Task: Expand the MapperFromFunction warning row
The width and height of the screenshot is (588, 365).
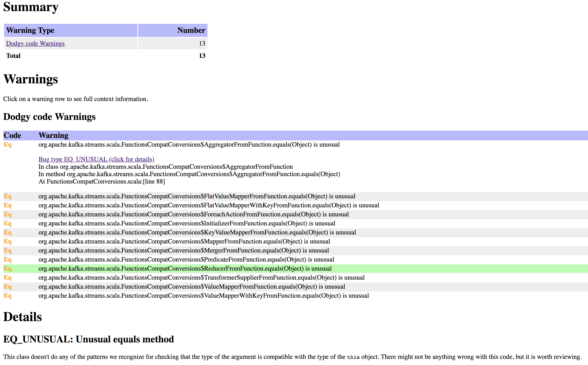Action: click(184, 242)
